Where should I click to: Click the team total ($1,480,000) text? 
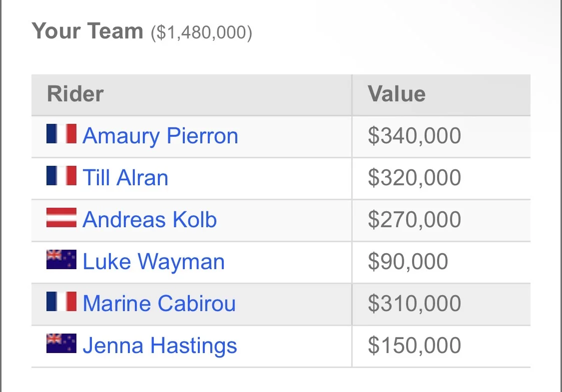coord(201,32)
